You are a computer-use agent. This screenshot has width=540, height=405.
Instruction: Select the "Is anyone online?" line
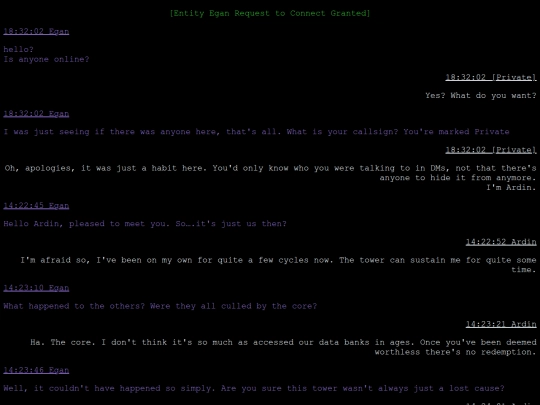[46, 59]
